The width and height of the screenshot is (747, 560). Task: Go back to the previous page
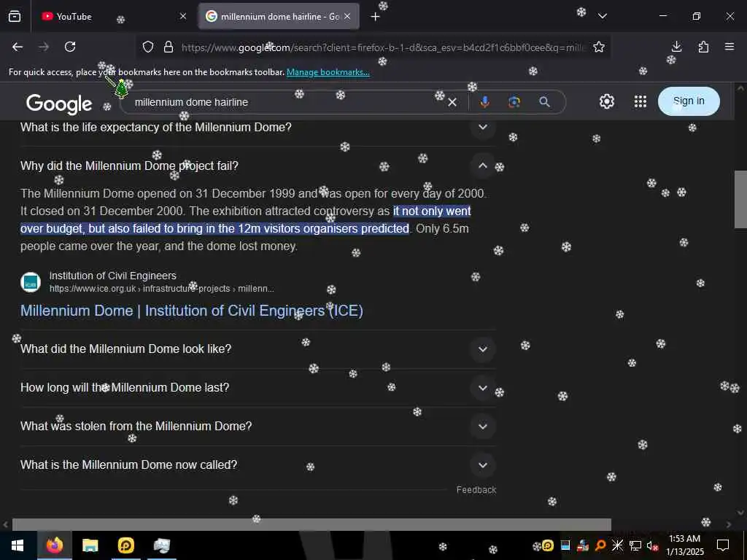(x=18, y=47)
